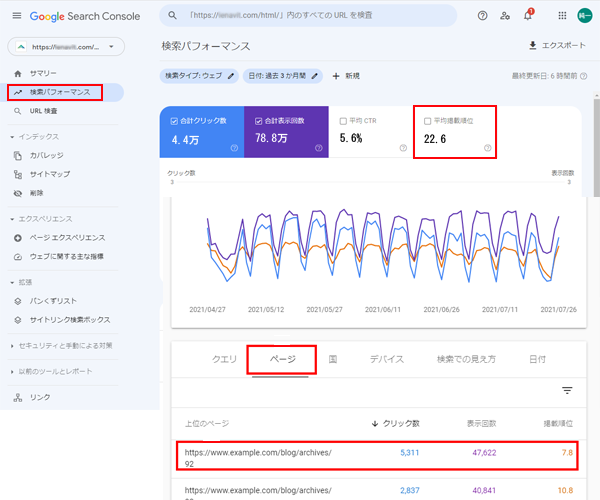This screenshot has height=500, width=600.
Task: Click the パンくずリスト layers icon
Action: click(18, 301)
